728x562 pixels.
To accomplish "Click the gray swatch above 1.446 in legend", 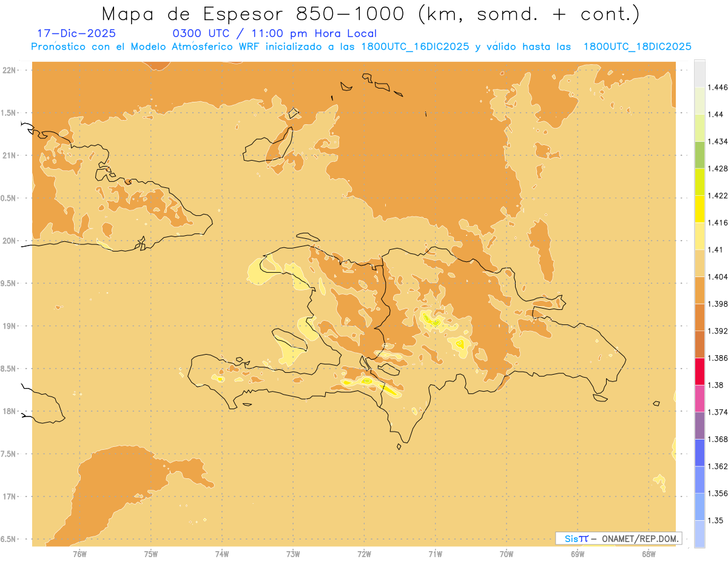I will pyautogui.click(x=699, y=73).
